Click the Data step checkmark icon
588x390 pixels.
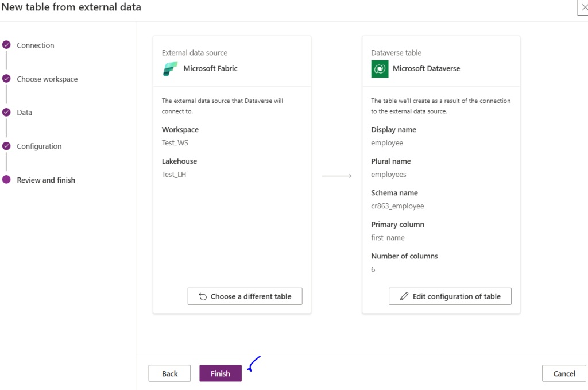[x=6, y=112]
